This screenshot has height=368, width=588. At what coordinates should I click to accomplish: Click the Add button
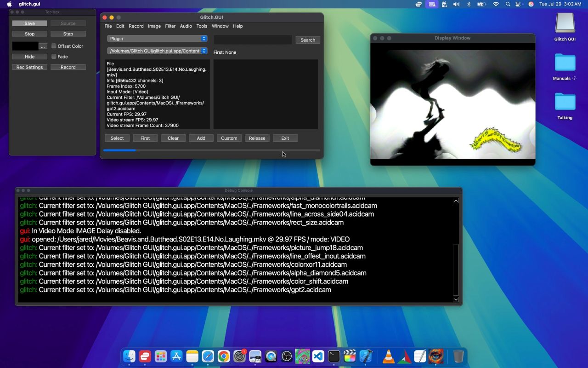click(201, 138)
